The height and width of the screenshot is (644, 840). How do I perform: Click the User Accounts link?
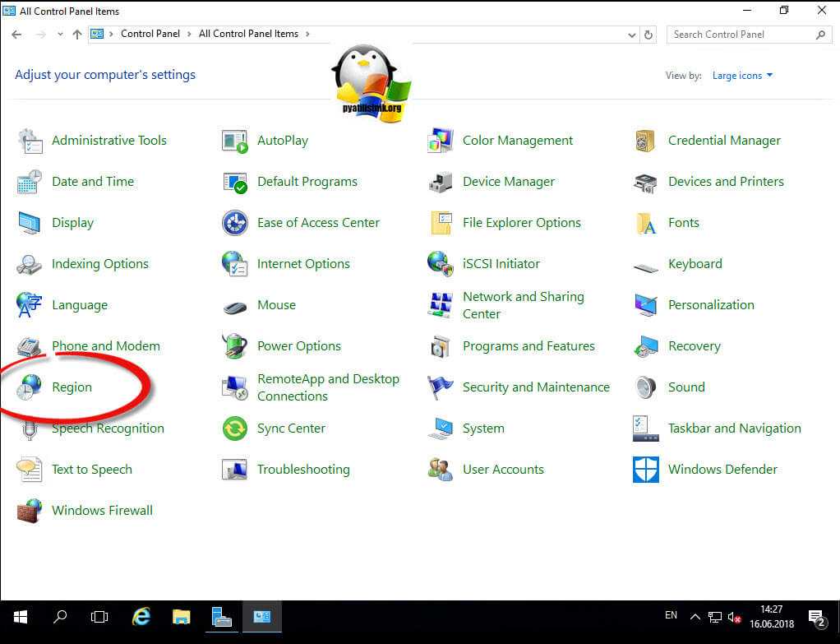point(503,470)
